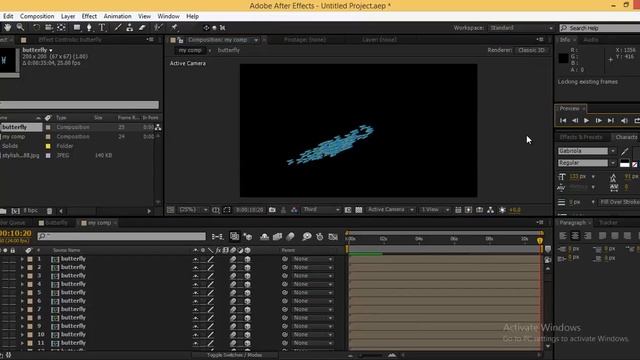Click the take snapshot camera icon
The width and height of the screenshot is (640, 360).
pos(272,210)
